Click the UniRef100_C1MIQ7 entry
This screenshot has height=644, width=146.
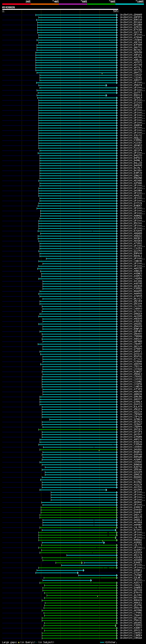pos(131,75)
